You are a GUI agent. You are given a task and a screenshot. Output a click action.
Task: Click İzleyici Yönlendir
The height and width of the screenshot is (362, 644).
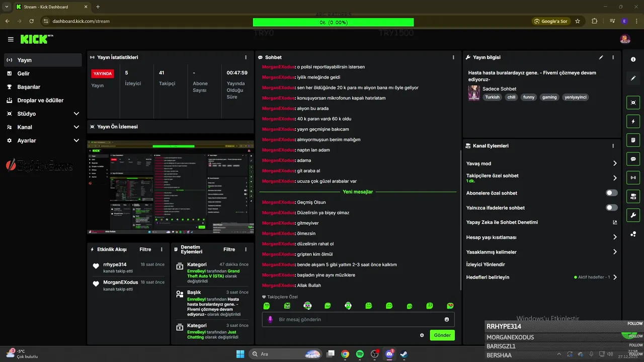(x=486, y=264)
